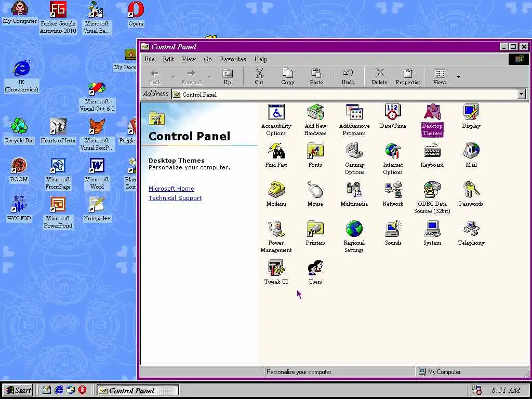Launch Internet Explorer from quick launch

tap(59, 390)
